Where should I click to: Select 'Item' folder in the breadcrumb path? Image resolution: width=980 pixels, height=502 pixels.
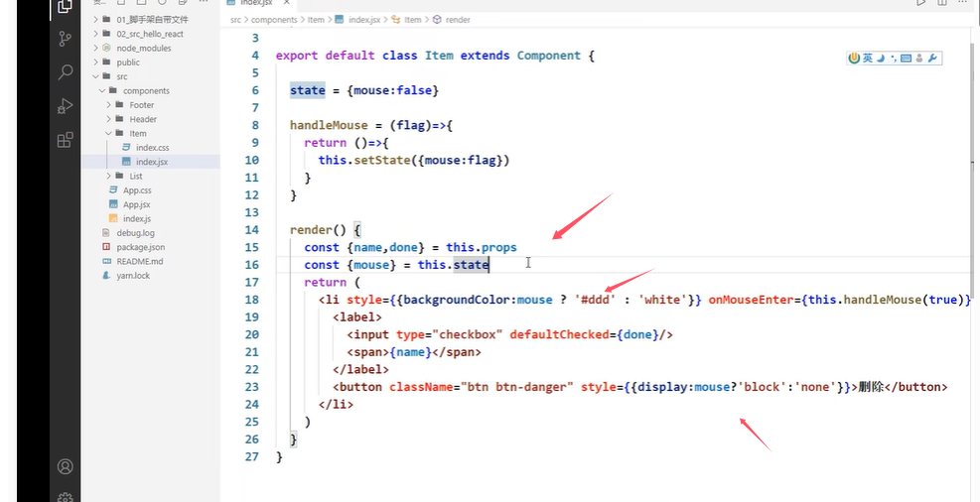317,20
